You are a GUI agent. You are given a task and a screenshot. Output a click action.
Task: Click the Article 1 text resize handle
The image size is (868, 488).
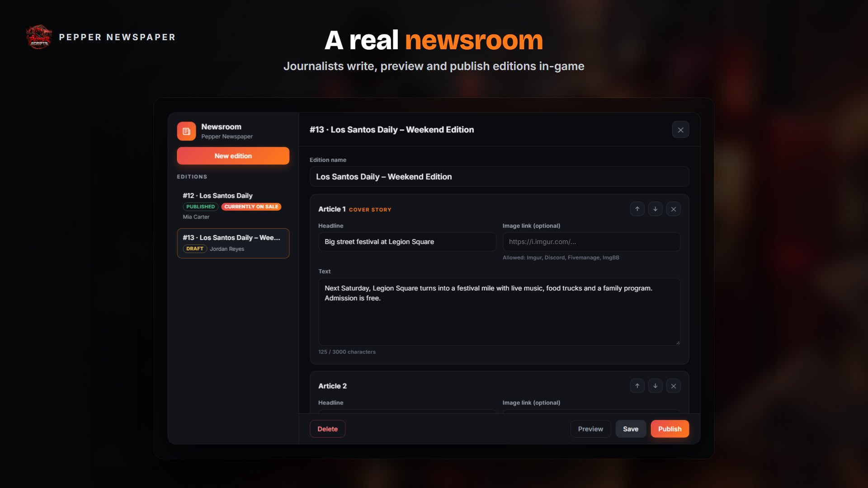pos(677,343)
